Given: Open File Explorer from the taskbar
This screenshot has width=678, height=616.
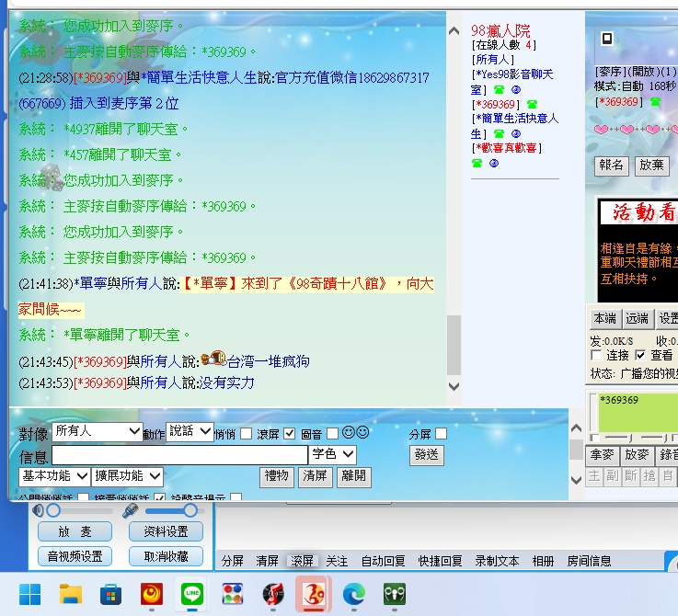Looking at the screenshot, I should (71, 595).
